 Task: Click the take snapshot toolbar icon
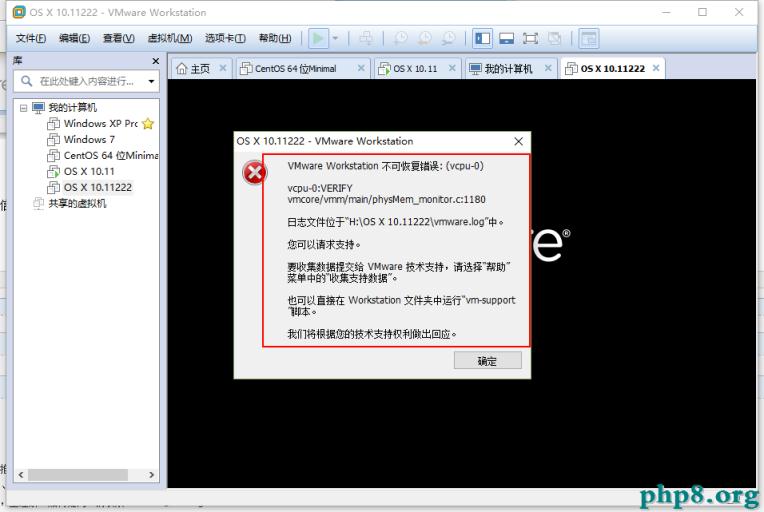(x=401, y=38)
